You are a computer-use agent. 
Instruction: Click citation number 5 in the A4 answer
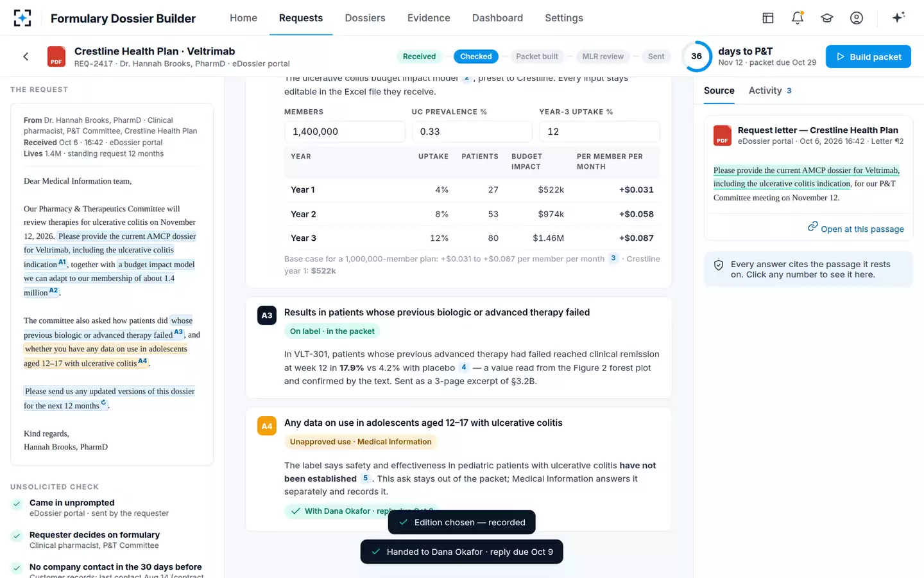click(365, 478)
